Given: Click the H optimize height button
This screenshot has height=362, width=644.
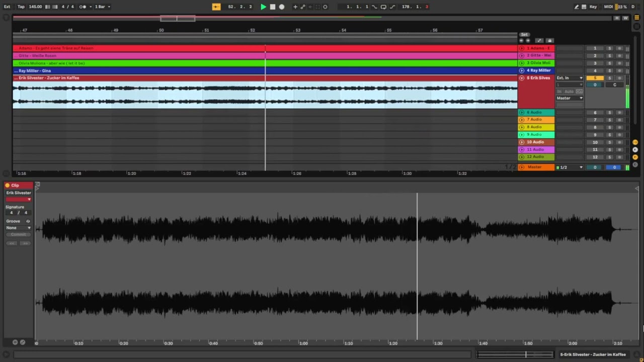Looking at the screenshot, I should point(617,18).
